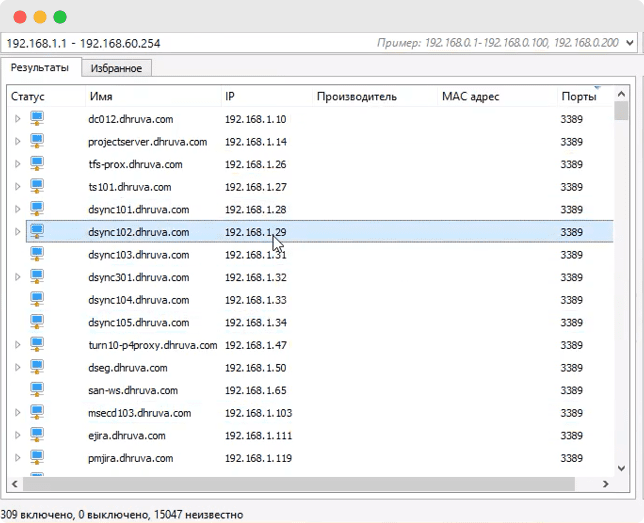The image size is (644, 523).
Task: Click computer icon for projectserver.dhruva.com
Action: pos(37,141)
